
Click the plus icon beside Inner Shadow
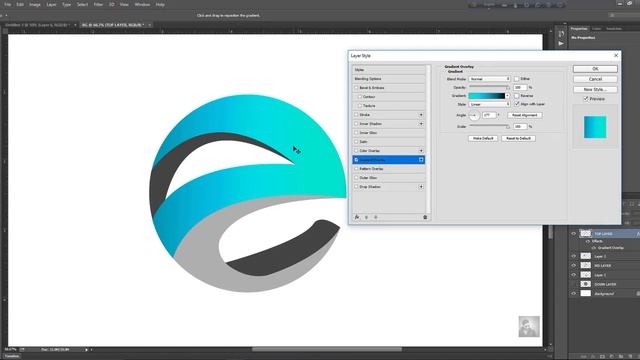pos(421,124)
